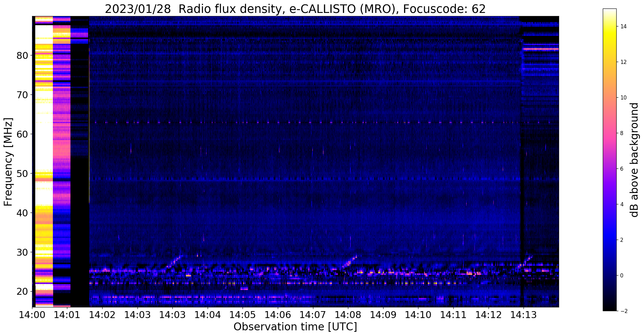Click the 70 MHz frequency tick label
This screenshot has width=644, height=336.
pyautogui.click(x=22, y=95)
